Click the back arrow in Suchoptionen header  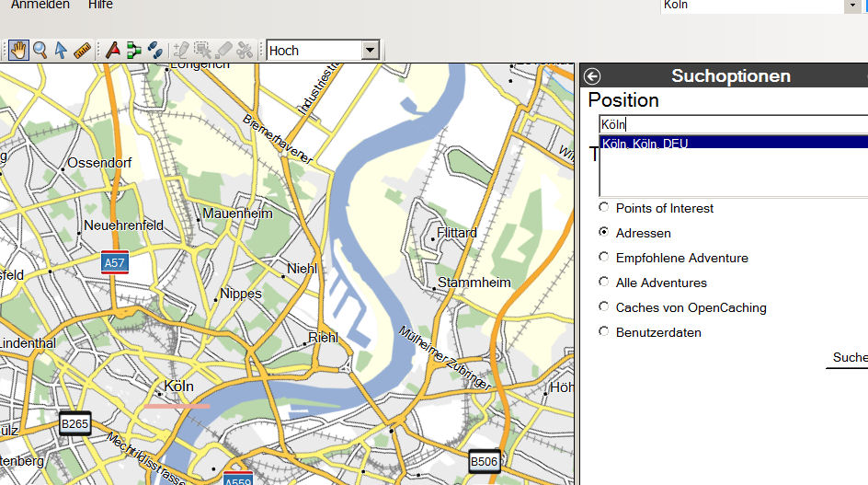click(592, 76)
